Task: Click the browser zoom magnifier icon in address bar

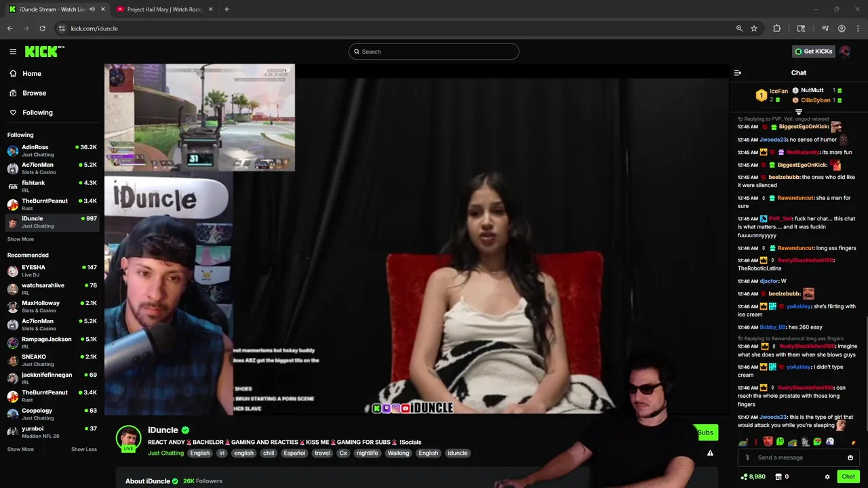Action: 739,28
